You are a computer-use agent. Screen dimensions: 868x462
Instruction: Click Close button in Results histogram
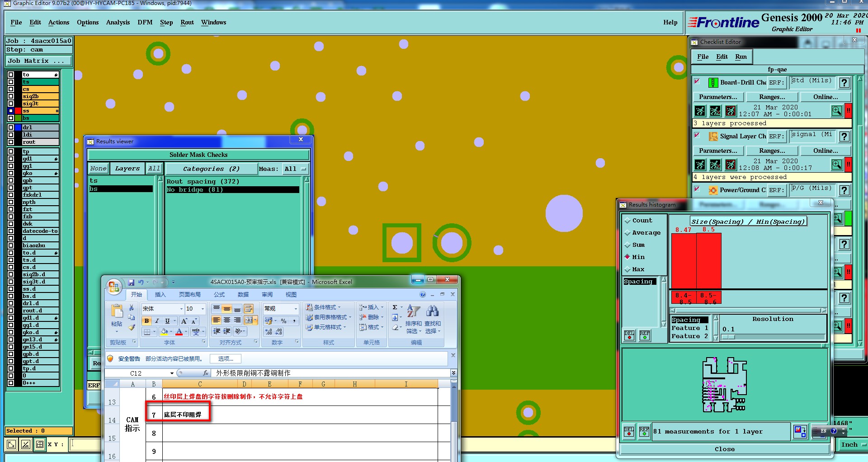pos(724,449)
